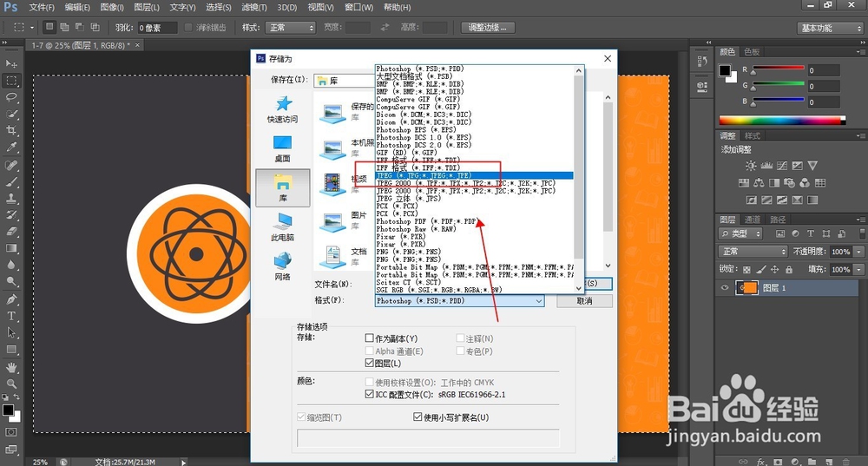868x466 pixels.
Task: Open the 文件(F) menu
Action: [42, 7]
